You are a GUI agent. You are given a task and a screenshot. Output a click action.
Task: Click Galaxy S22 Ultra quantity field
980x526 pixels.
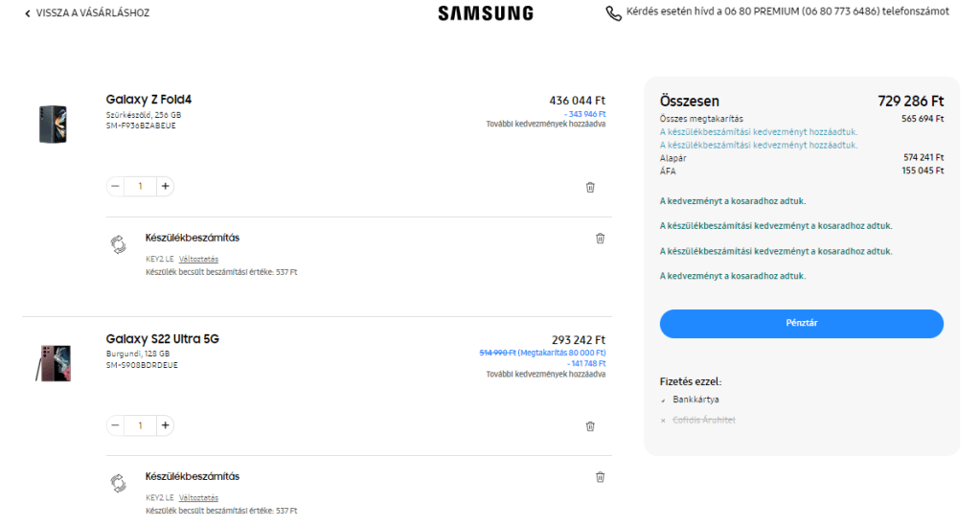(140, 425)
